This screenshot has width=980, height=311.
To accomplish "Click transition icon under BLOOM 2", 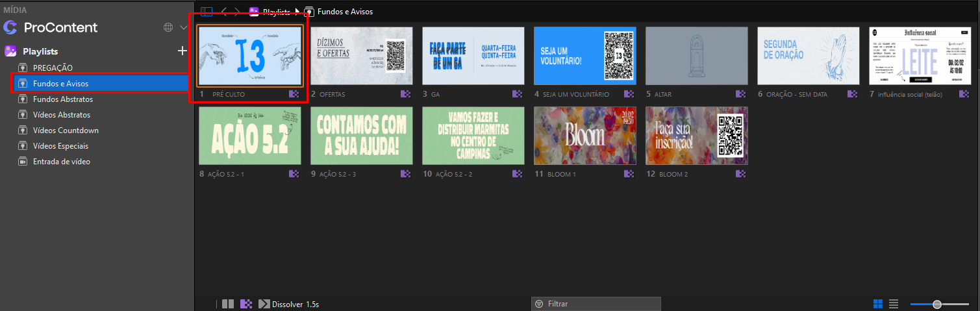I will tap(741, 174).
